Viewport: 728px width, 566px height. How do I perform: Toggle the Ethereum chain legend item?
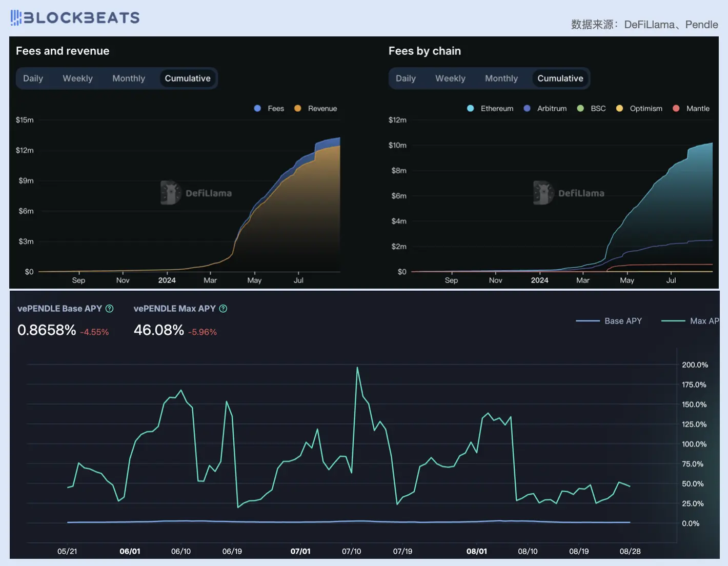(490, 108)
